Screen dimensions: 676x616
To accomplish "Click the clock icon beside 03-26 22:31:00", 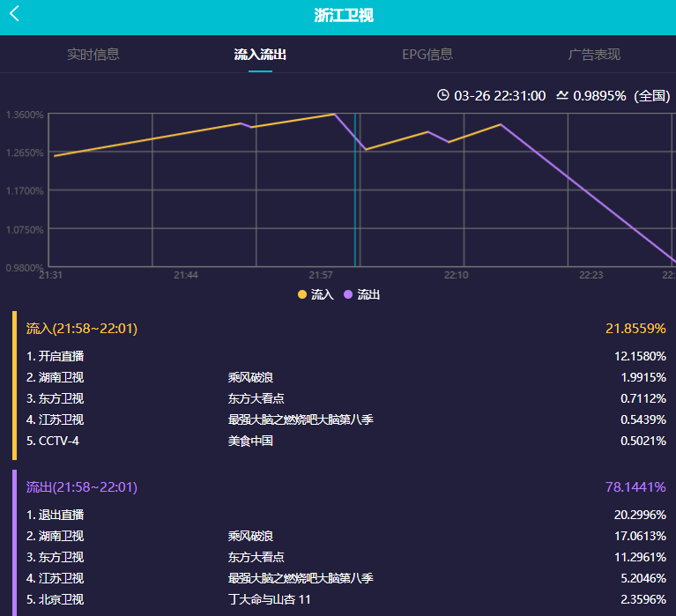I will (x=442, y=95).
